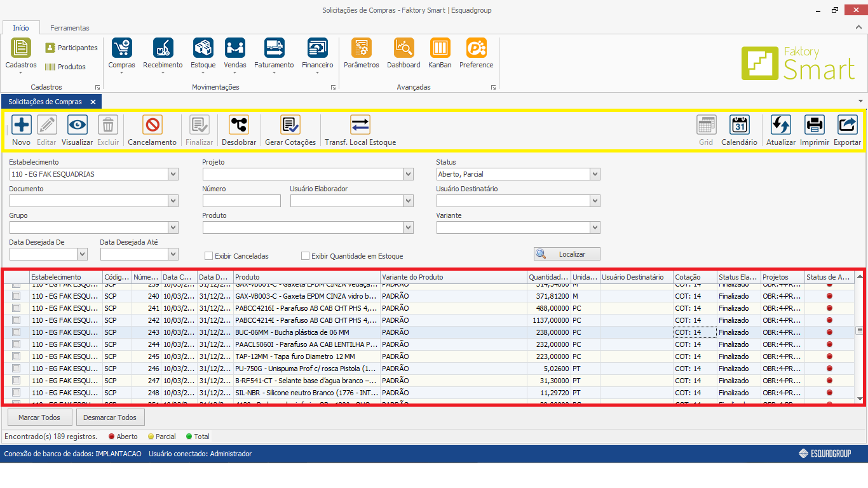The image size is (868, 488).
Task: Switch to Calendário view
Action: coord(739,125)
